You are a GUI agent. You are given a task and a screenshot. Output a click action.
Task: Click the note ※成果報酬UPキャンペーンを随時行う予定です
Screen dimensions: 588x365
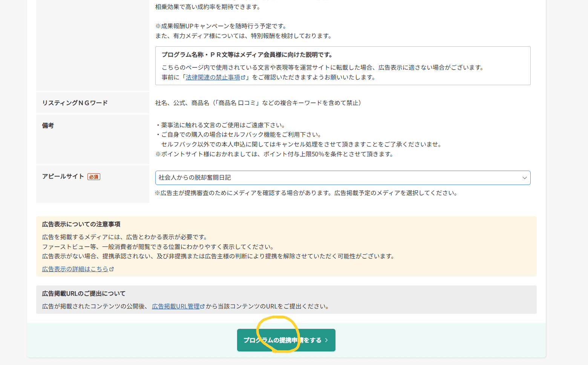pyautogui.click(x=222, y=26)
